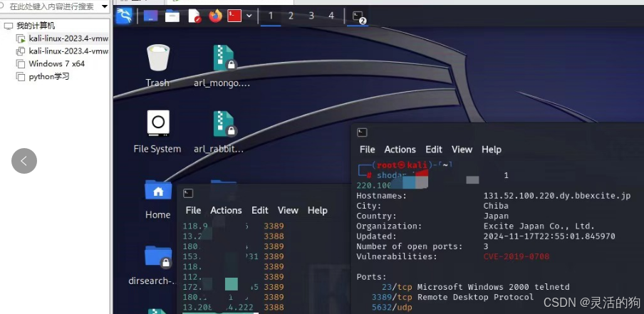
Task: Open Help menu in port-list terminal
Action: (x=317, y=210)
